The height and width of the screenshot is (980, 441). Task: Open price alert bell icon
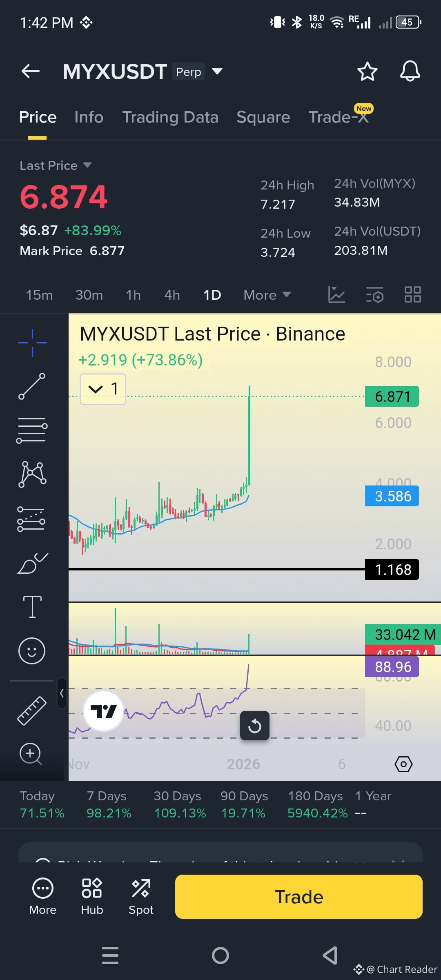pos(410,71)
